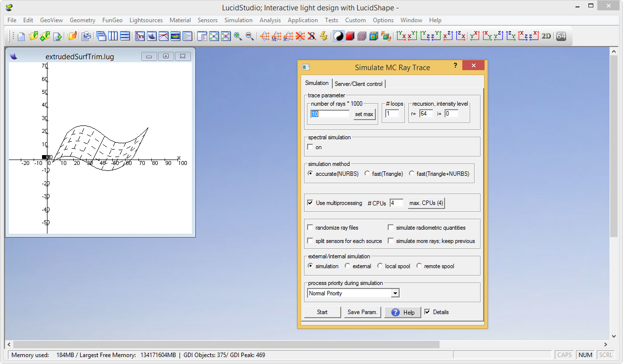The image size is (623, 364).
Task: Check simulate radiometric quantities
Action: pyautogui.click(x=391, y=228)
